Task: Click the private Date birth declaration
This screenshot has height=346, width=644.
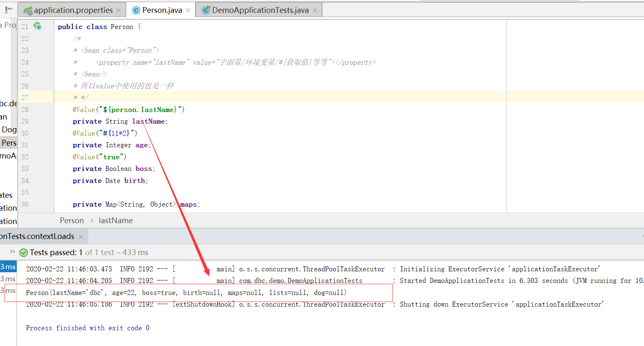Action: tap(110, 181)
